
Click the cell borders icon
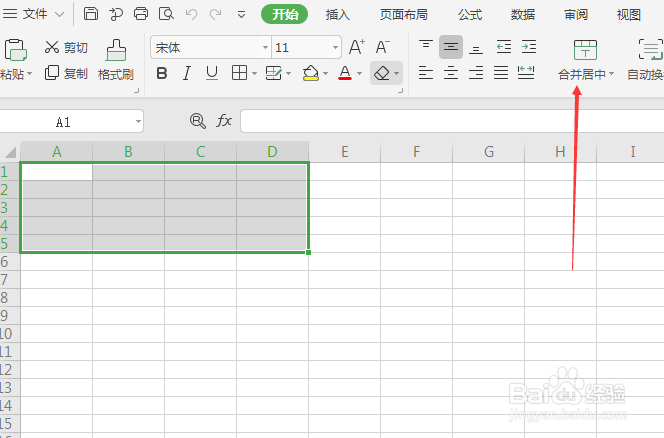[x=239, y=73]
